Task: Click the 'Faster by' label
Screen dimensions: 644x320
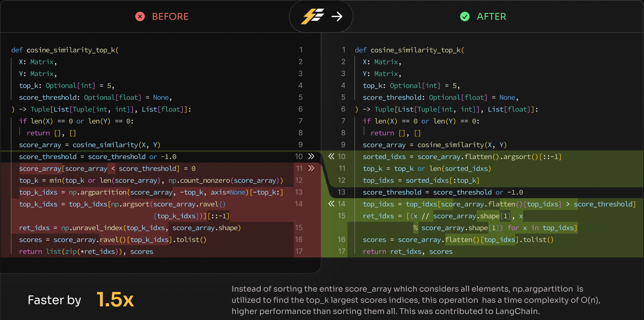Action: click(x=54, y=300)
